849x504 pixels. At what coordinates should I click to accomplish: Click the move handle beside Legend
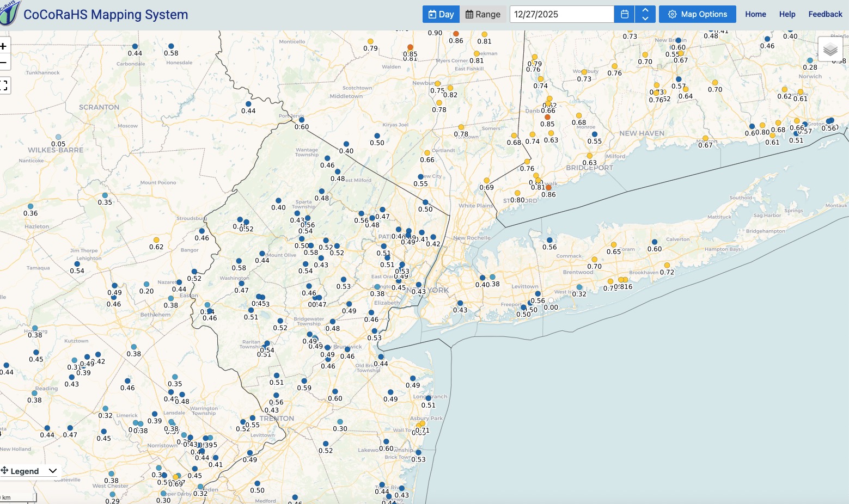point(4,470)
